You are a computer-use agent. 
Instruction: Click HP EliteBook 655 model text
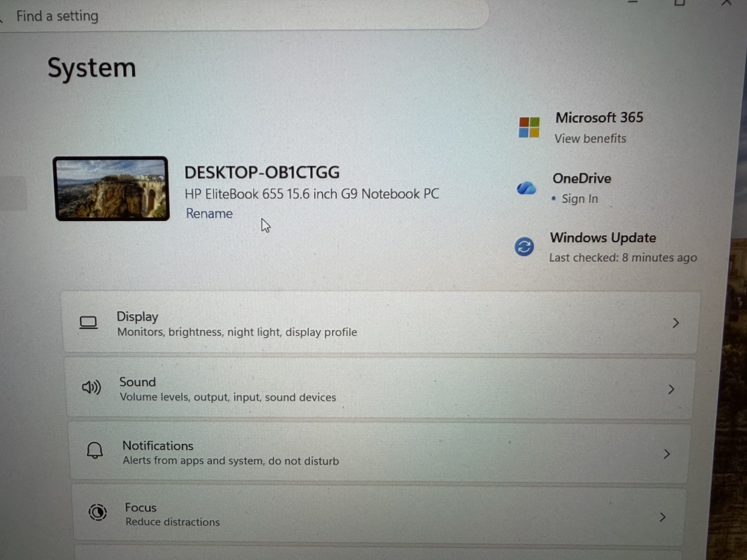312,194
